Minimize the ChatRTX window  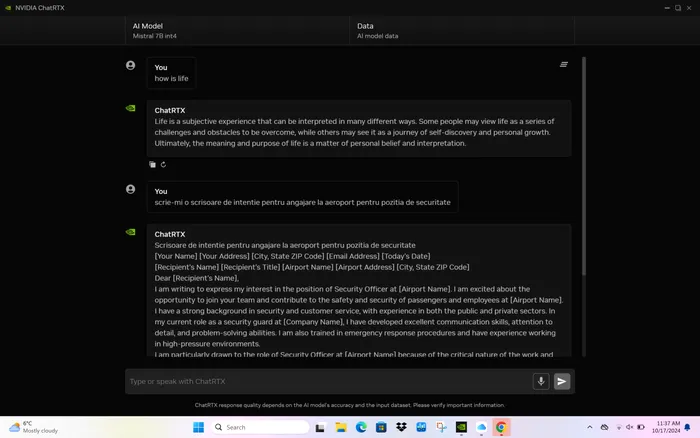click(x=667, y=8)
